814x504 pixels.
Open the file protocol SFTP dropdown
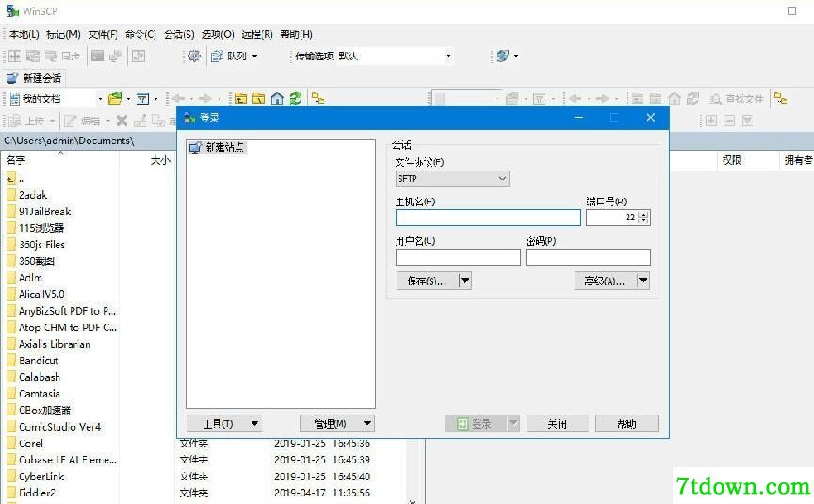click(x=452, y=179)
